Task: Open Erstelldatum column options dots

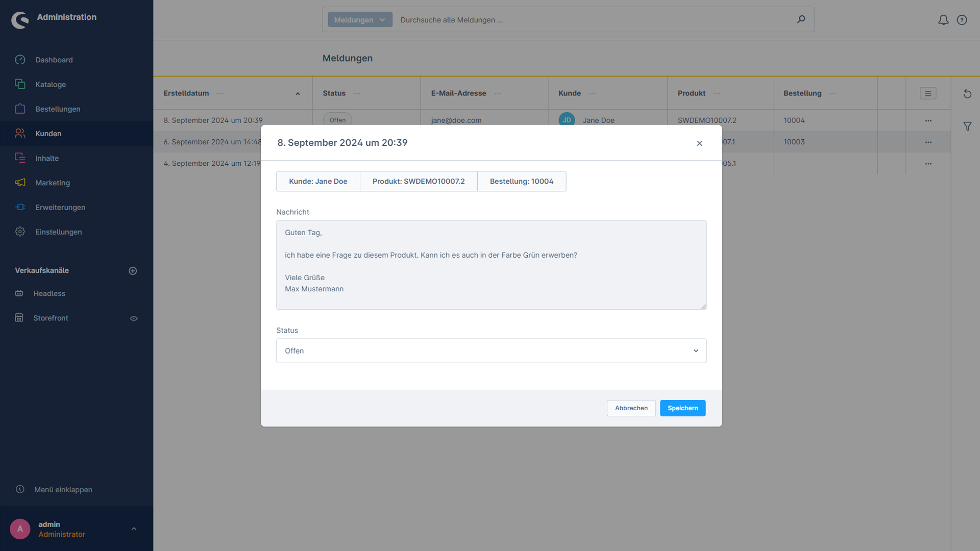Action: pos(220,93)
